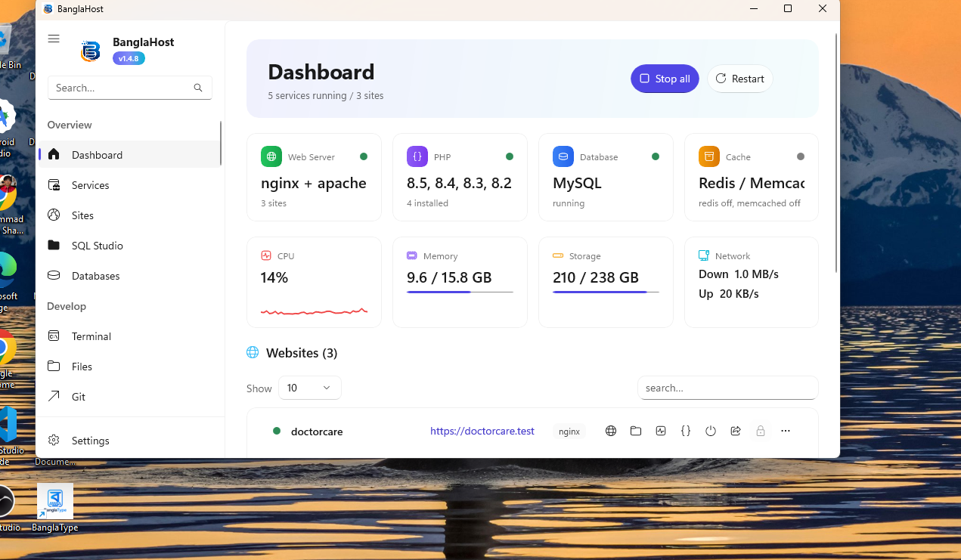Click the Database card icon

(563, 156)
